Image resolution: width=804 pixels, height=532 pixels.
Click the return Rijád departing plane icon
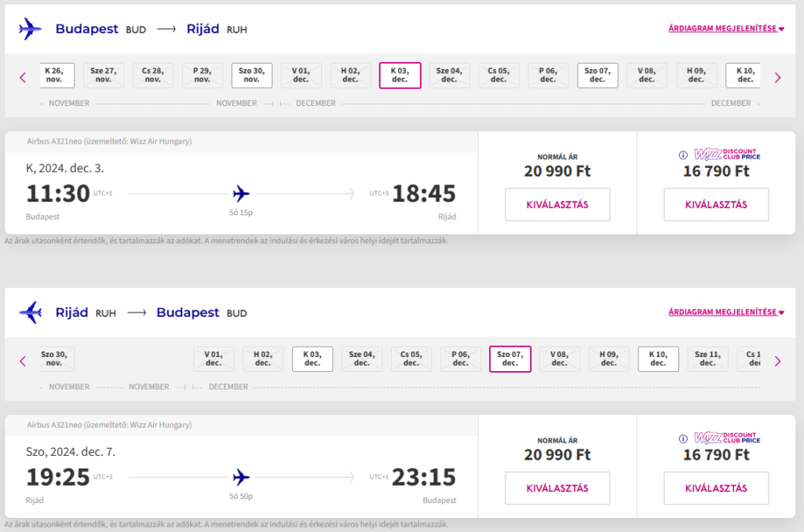(x=30, y=312)
